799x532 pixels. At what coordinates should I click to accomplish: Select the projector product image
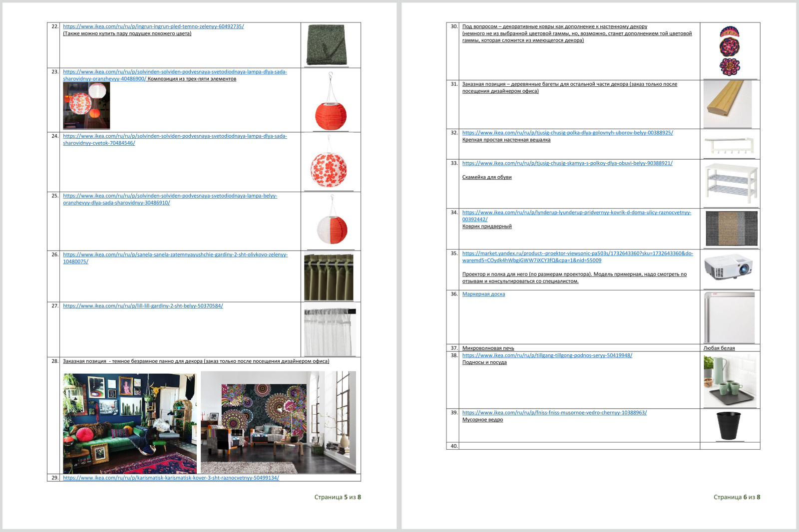click(729, 268)
